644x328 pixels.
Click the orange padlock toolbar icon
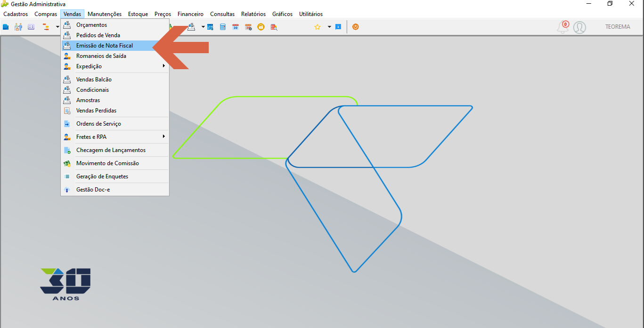[261, 27]
